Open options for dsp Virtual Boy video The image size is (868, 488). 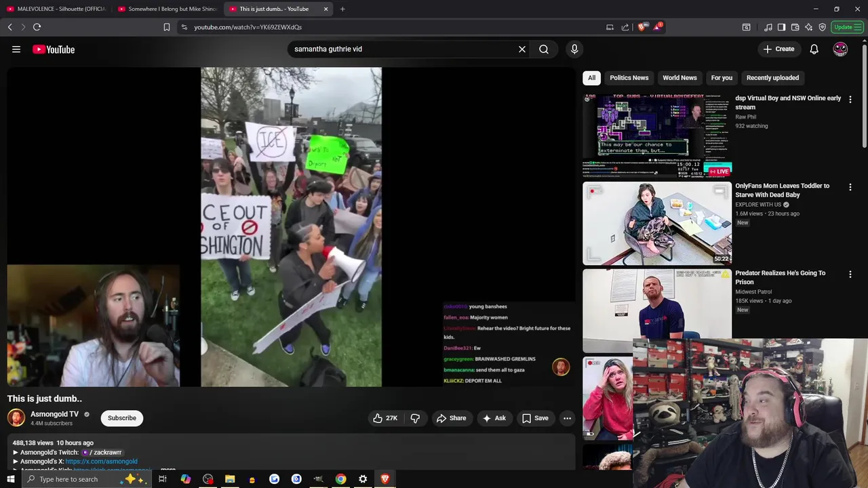coord(850,99)
